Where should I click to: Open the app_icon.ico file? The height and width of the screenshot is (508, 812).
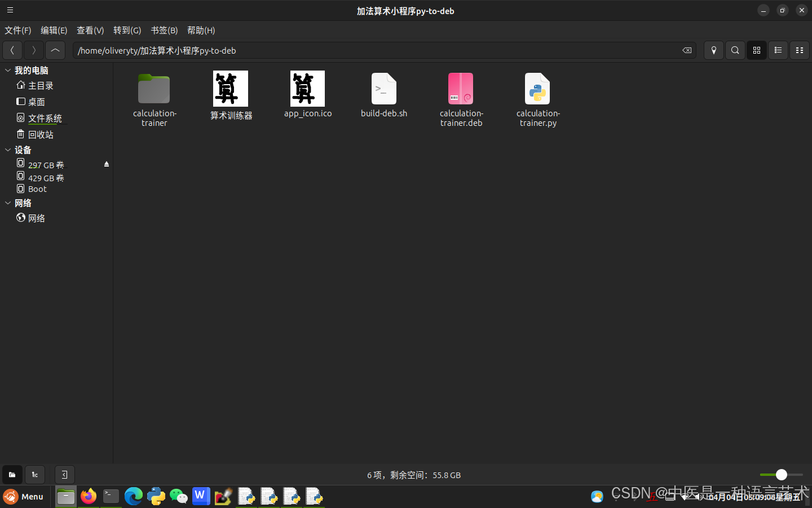[x=307, y=89]
